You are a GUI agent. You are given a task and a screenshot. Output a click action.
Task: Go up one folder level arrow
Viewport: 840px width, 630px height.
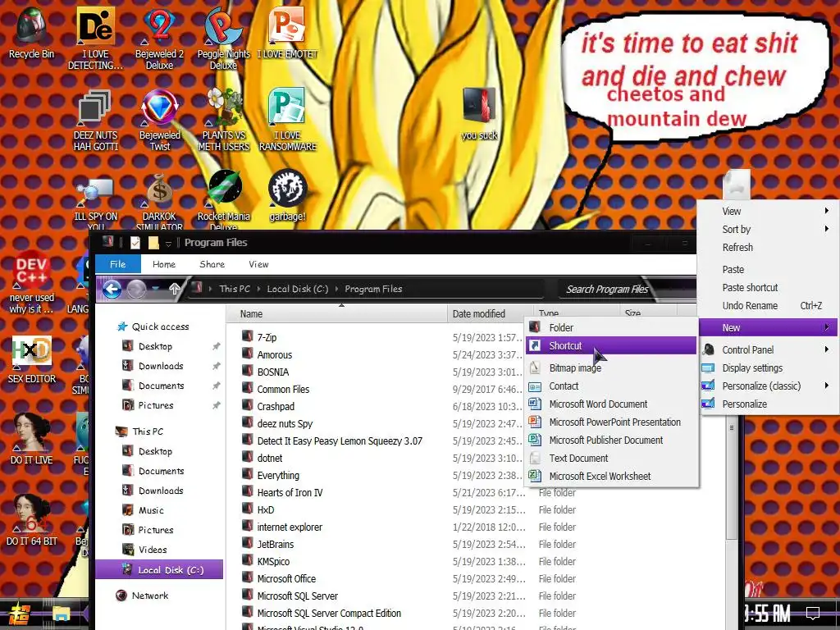click(174, 290)
